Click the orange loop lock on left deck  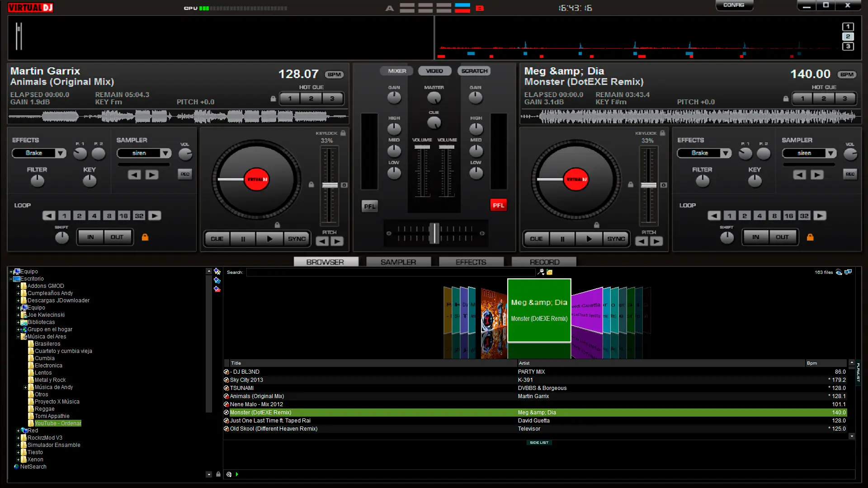[145, 237]
